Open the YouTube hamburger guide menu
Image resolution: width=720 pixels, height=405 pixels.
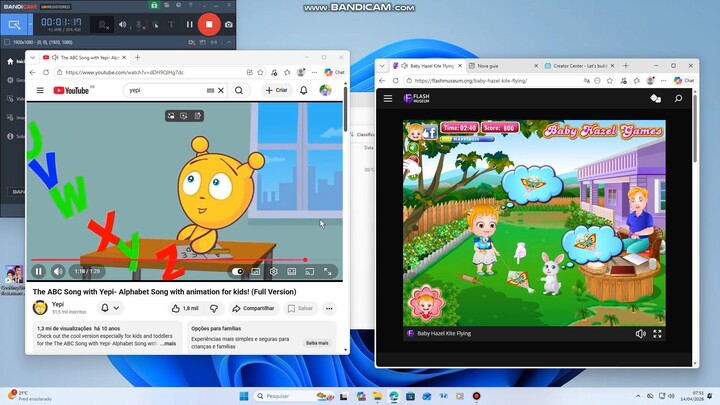[40, 90]
